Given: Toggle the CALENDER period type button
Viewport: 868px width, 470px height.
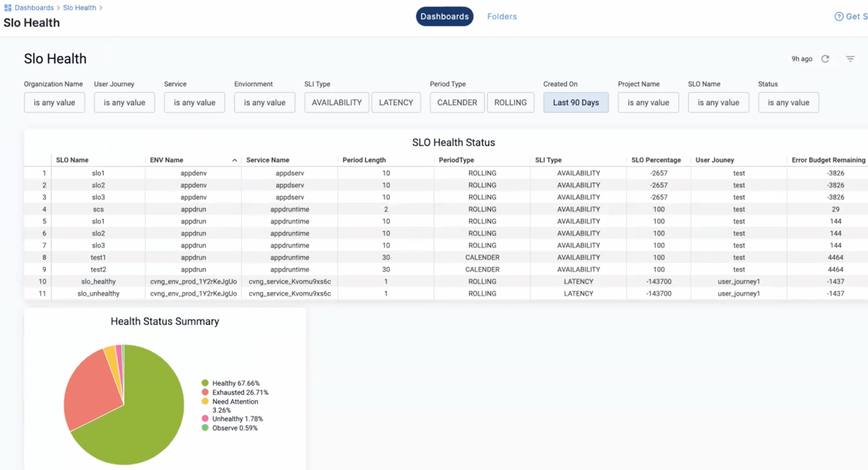Looking at the screenshot, I should click(x=457, y=102).
